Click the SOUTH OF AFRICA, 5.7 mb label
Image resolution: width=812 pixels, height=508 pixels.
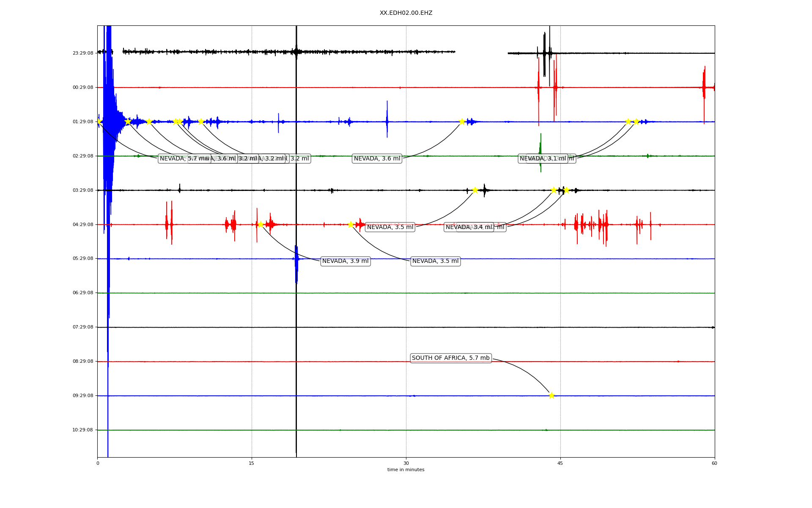coord(450,358)
